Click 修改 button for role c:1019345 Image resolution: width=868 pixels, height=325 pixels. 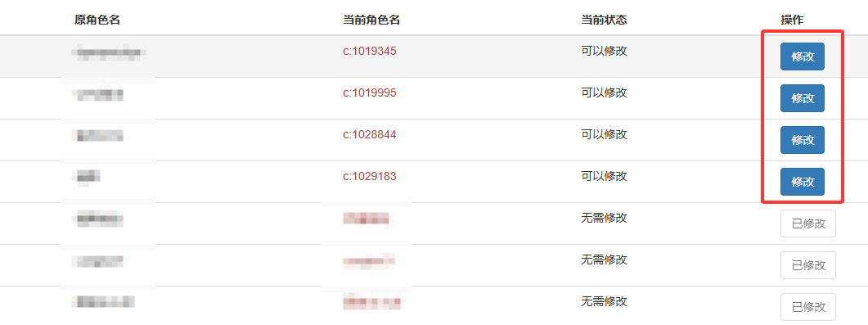click(x=802, y=56)
